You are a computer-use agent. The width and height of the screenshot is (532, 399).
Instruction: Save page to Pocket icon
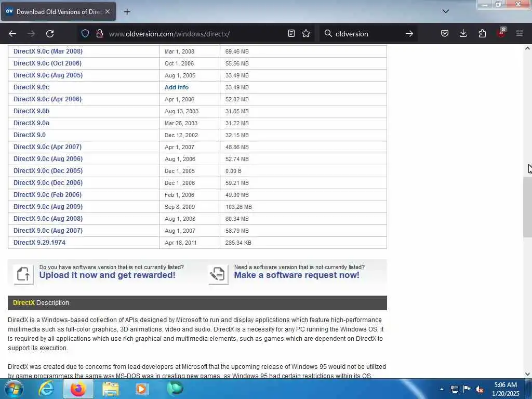[445, 33]
